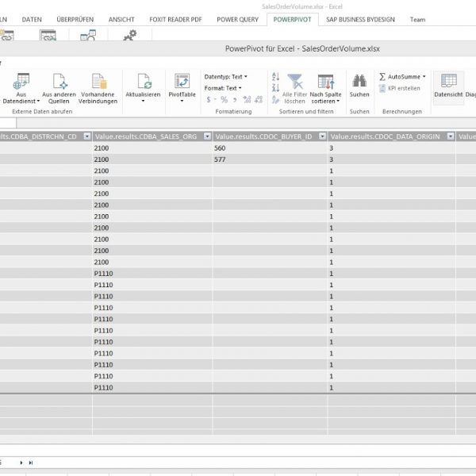
Task: Click the Aus Datendienst import icon
Action: [21, 83]
